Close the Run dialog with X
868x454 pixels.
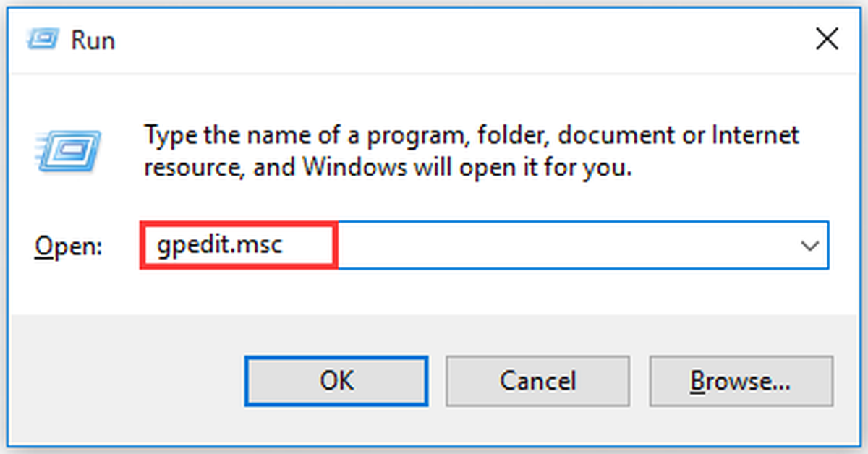827,38
